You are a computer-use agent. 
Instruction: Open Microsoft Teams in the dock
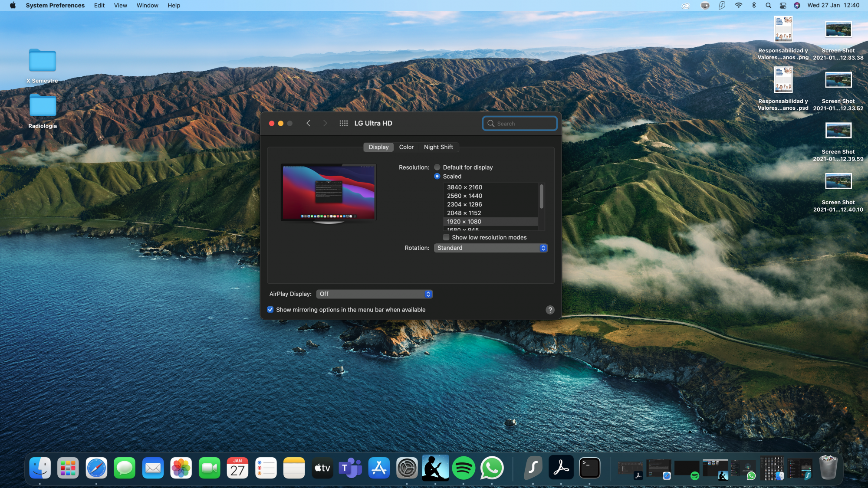[350, 468]
